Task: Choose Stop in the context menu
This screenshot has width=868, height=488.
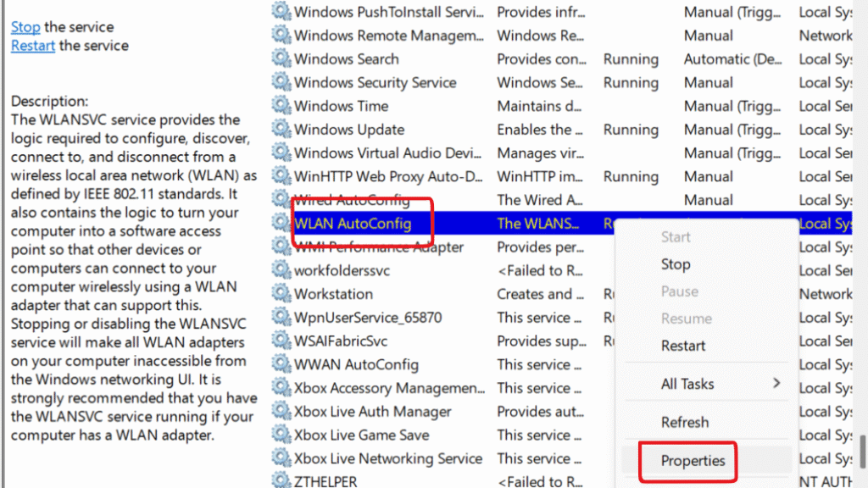Action: click(676, 264)
